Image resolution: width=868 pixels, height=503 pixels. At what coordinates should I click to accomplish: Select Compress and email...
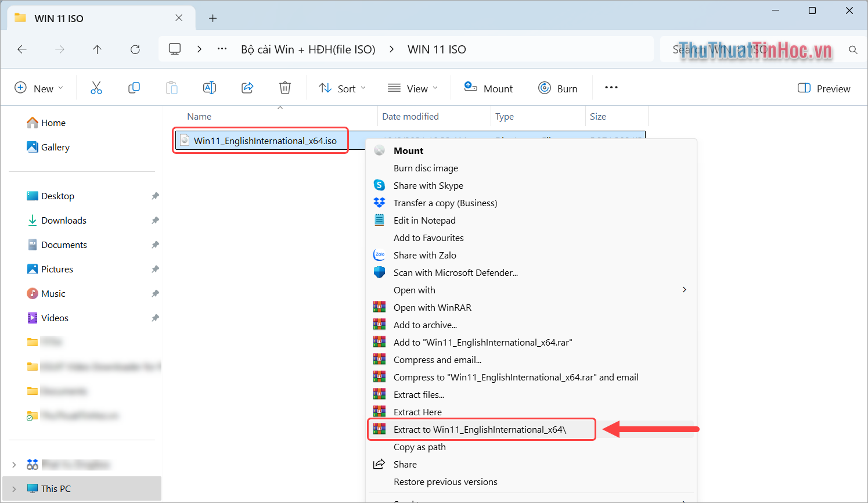click(x=531, y=360)
